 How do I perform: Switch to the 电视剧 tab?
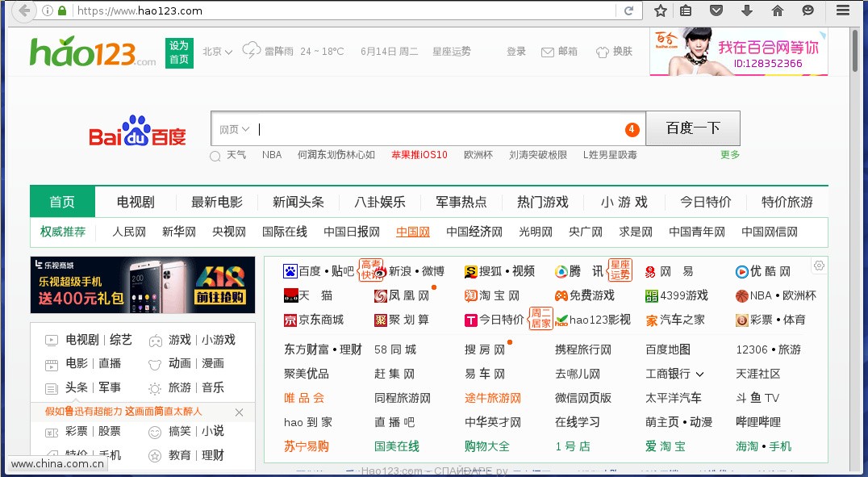tap(136, 203)
